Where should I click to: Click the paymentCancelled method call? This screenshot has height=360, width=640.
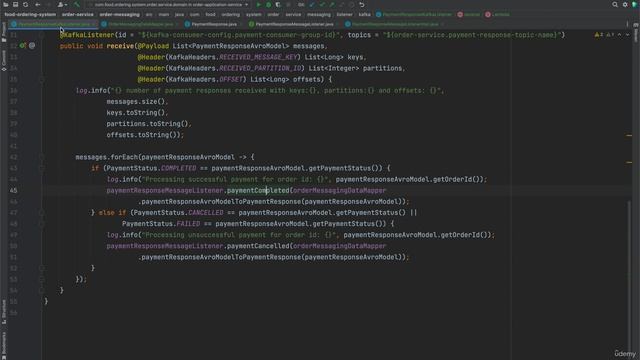[258, 246]
